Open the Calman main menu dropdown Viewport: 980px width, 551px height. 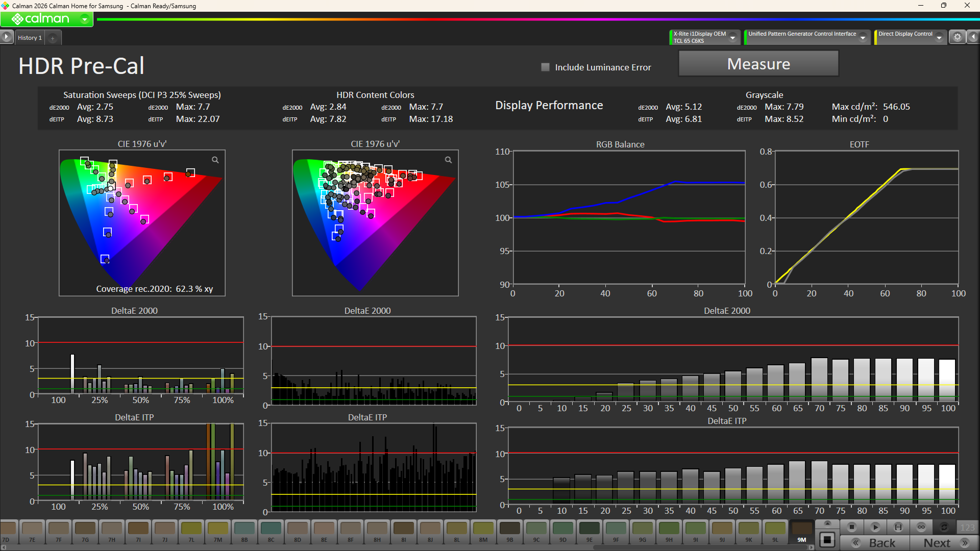pos(85,19)
